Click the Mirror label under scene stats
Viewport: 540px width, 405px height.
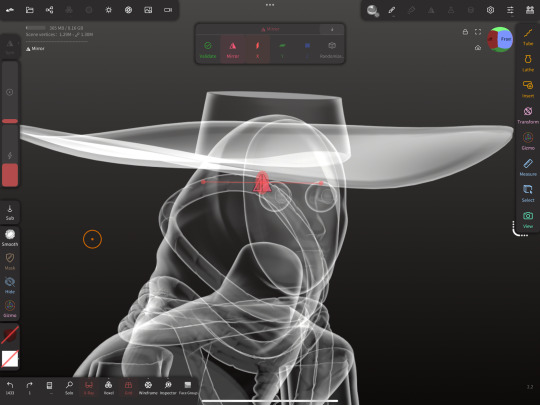(35, 49)
